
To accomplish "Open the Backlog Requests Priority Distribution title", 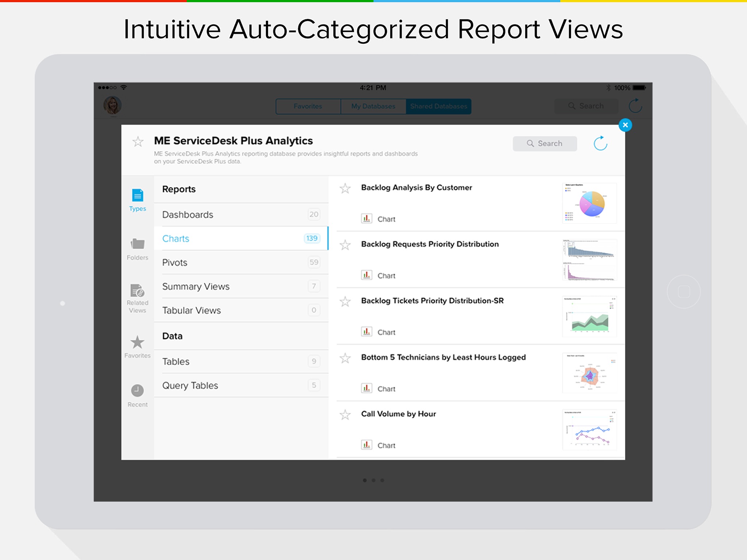I will click(430, 244).
